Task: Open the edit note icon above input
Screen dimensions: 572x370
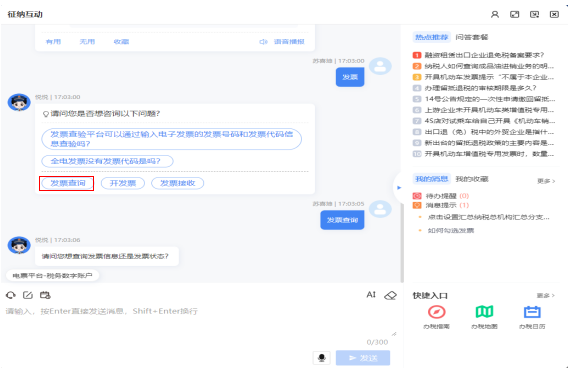Action: pyautogui.click(x=28, y=295)
